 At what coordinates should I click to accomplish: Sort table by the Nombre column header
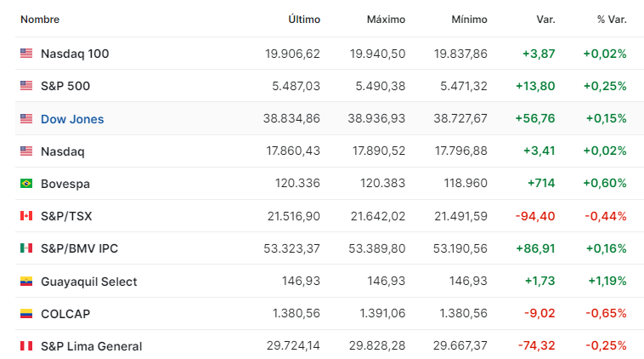pyautogui.click(x=40, y=20)
